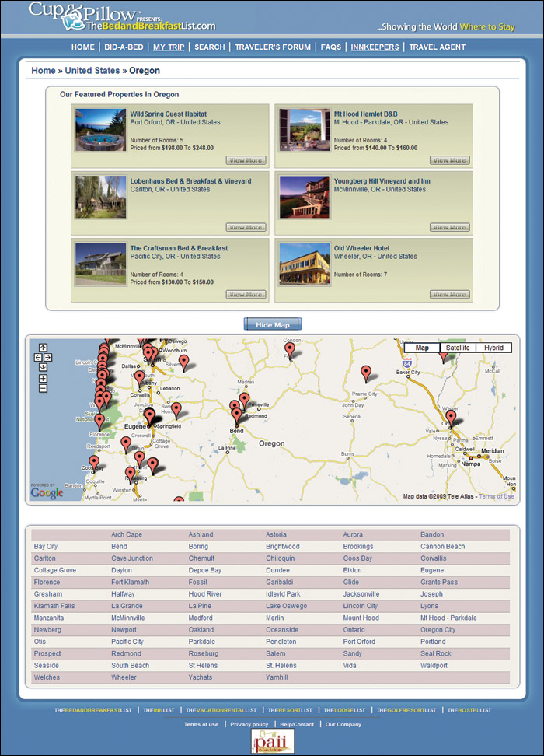Go to MY TRIP in navigation
Viewport: 544px width, 756px height.
click(x=169, y=47)
